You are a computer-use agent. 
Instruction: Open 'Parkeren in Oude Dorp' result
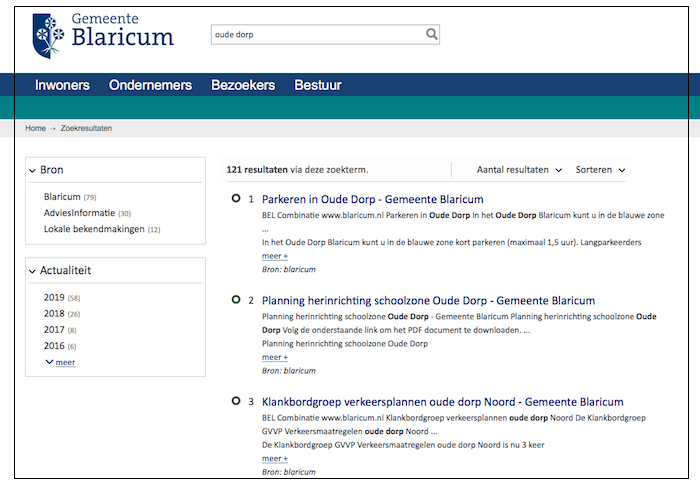[372, 199]
